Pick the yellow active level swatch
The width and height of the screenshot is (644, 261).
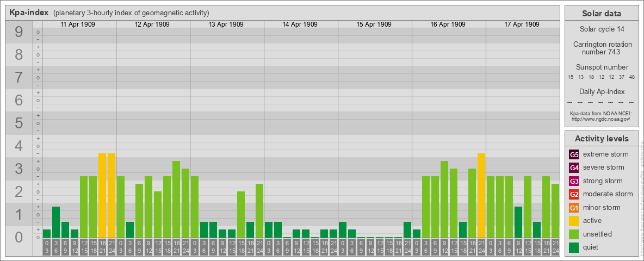click(x=574, y=221)
